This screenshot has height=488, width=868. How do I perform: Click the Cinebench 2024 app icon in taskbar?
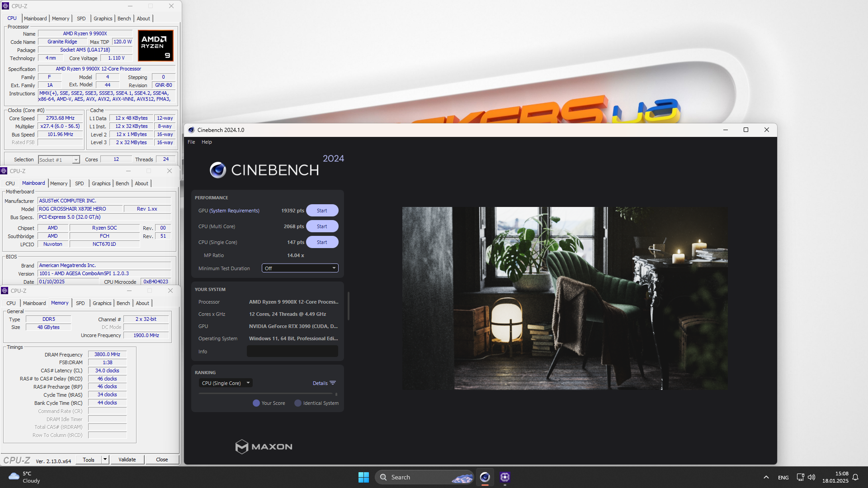click(486, 477)
